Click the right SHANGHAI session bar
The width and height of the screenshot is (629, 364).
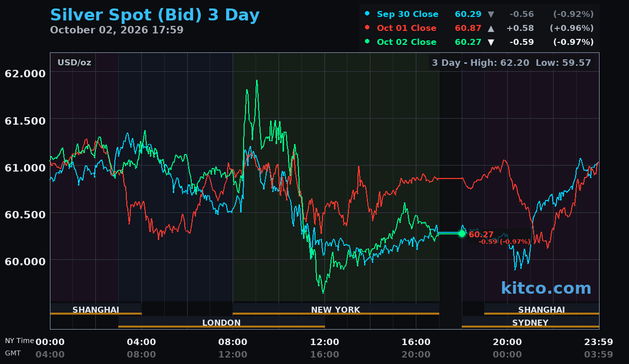pyautogui.click(x=542, y=310)
